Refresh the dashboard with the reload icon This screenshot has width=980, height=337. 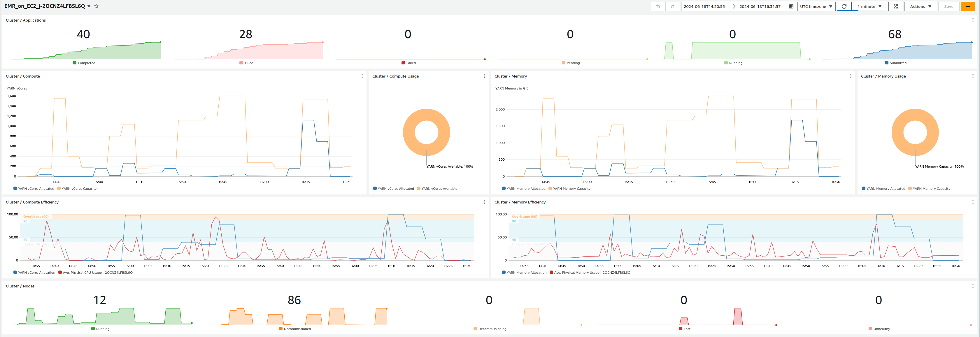tap(844, 6)
